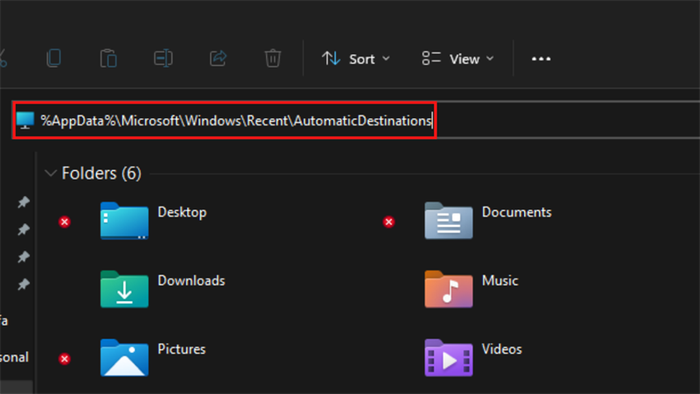Select the Pictures folder
The width and height of the screenshot is (700, 394).
(153, 358)
